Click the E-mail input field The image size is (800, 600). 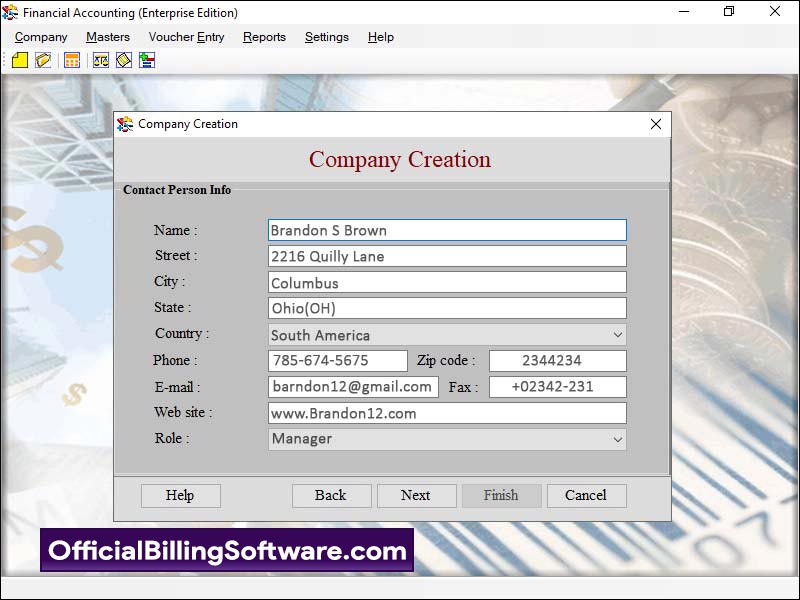[353, 387]
